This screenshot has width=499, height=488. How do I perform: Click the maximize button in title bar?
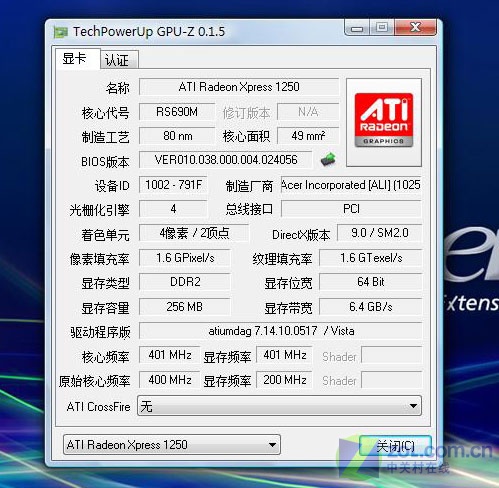click(382, 27)
